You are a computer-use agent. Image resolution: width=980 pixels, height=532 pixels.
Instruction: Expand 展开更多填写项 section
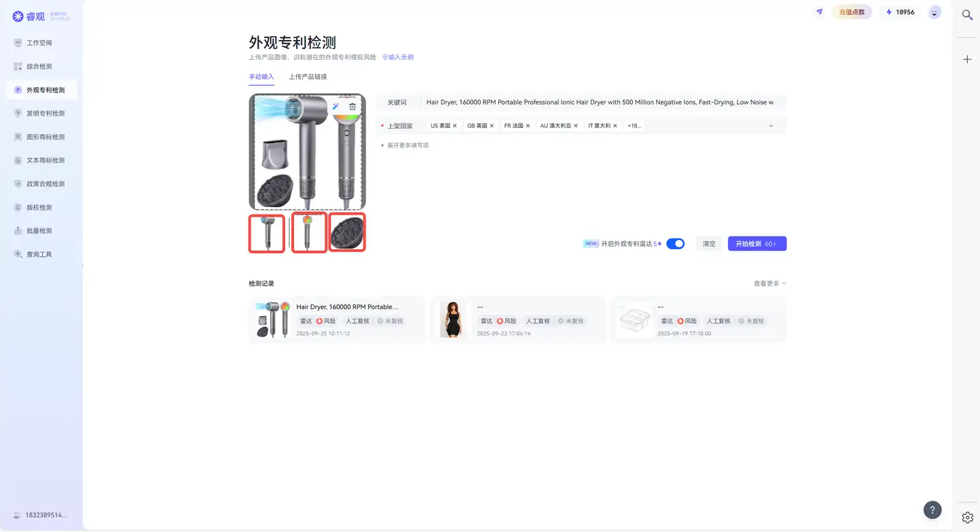(405, 145)
